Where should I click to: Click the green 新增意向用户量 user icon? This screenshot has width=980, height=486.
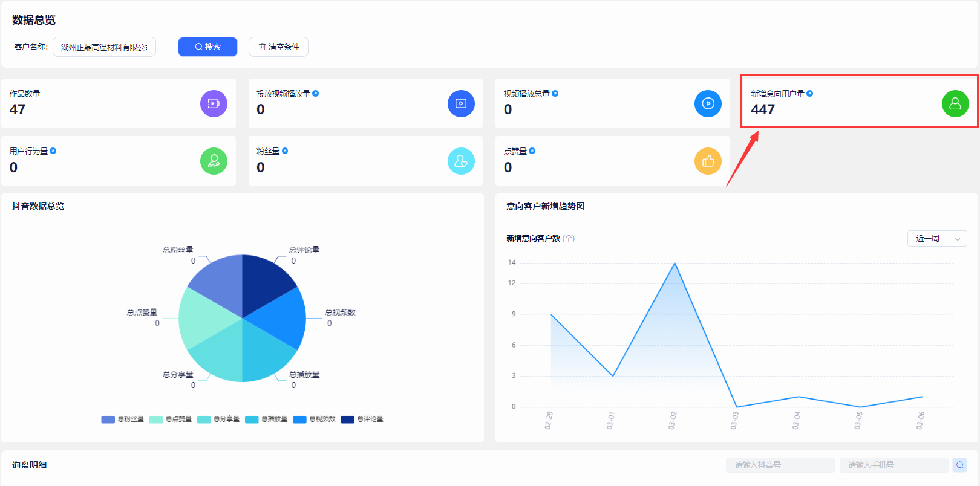pos(955,103)
